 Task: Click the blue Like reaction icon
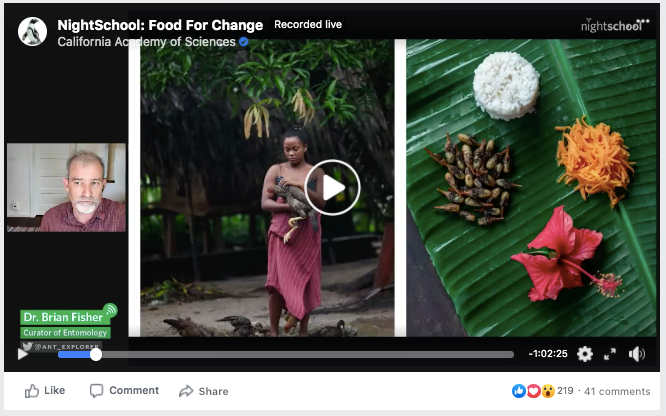pyautogui.click(x=519, y=391)
